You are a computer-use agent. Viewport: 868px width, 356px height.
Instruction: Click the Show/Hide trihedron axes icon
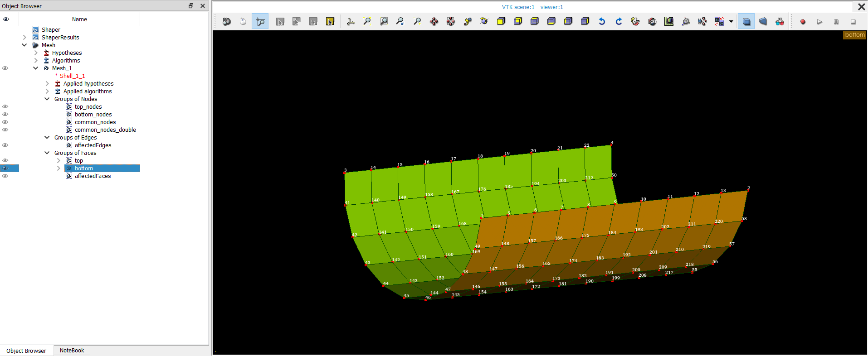click(351, 21)
